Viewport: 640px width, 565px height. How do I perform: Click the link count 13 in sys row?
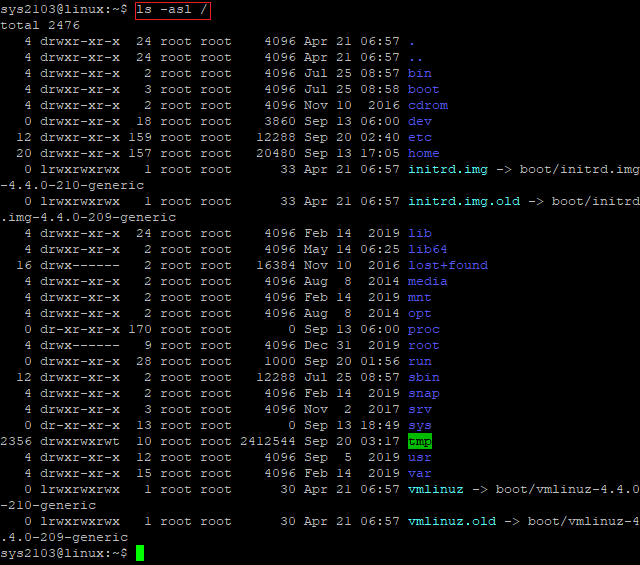(144, 425)
